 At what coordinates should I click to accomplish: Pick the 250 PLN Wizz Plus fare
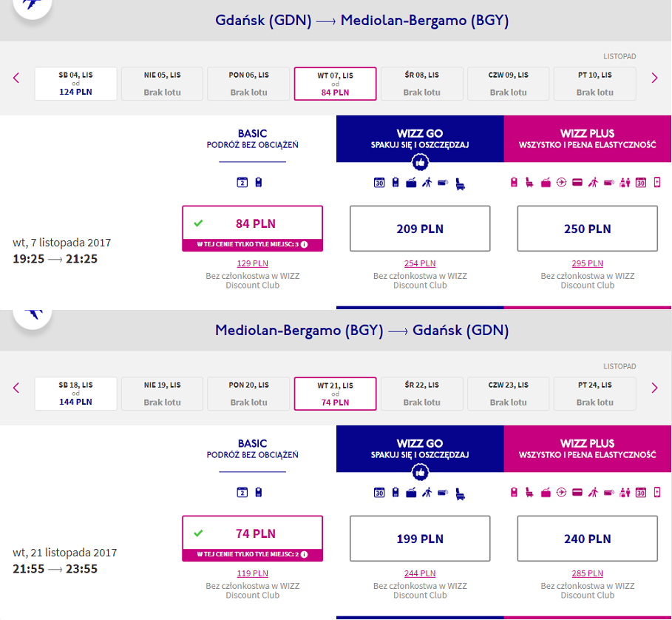(588, 229)
